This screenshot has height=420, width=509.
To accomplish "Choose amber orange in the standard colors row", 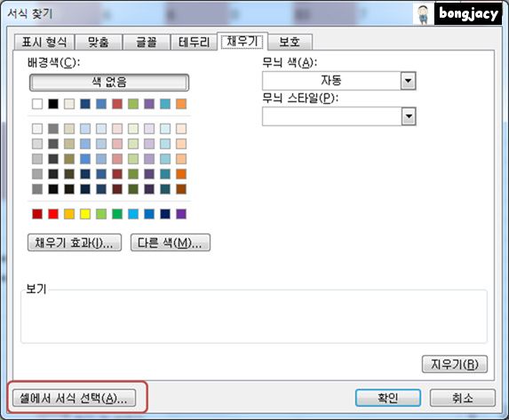I will [69, 214].
